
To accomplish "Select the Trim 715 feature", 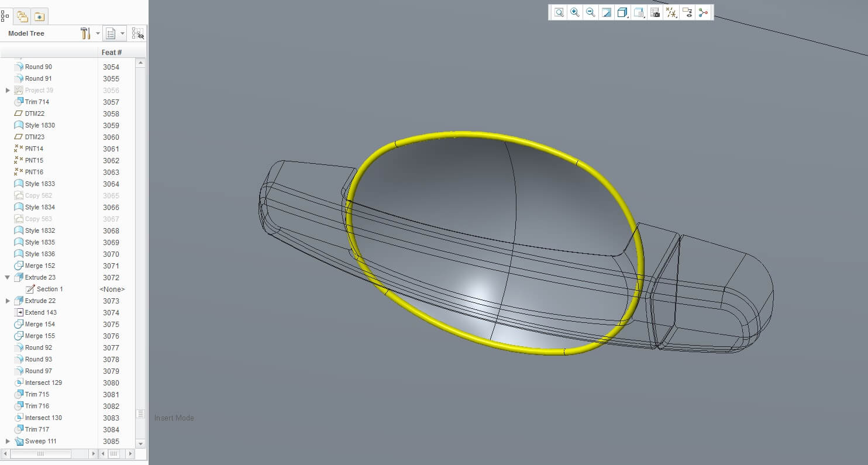I will (x=37, y=394).
